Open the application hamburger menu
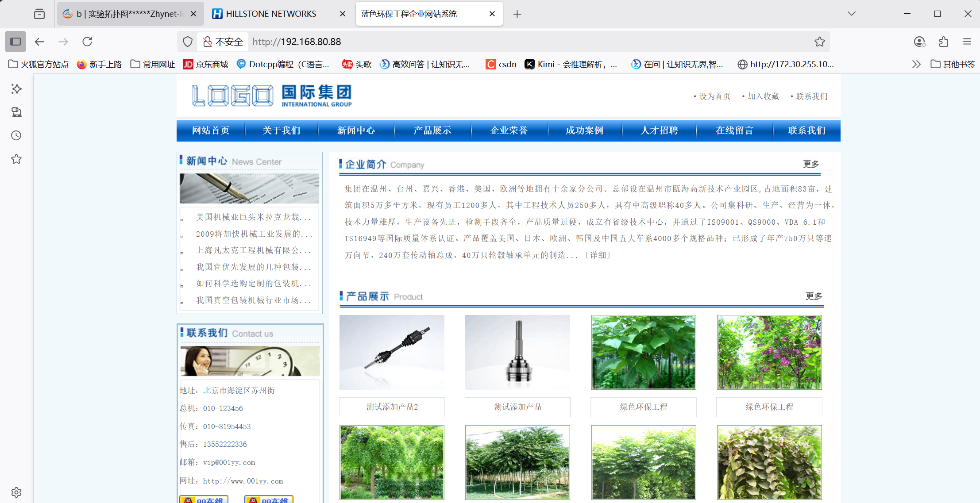Viewport: 980px width, 503px height. click(x=967, y=42)
